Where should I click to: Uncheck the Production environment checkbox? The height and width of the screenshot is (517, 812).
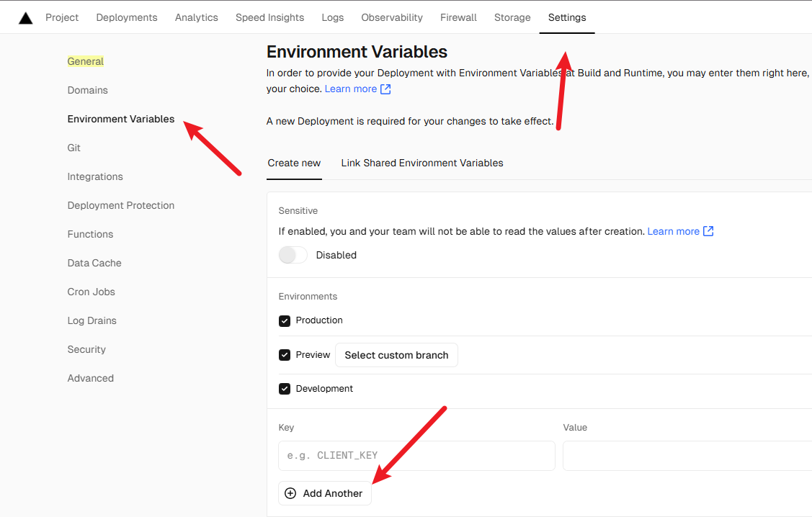285,320
